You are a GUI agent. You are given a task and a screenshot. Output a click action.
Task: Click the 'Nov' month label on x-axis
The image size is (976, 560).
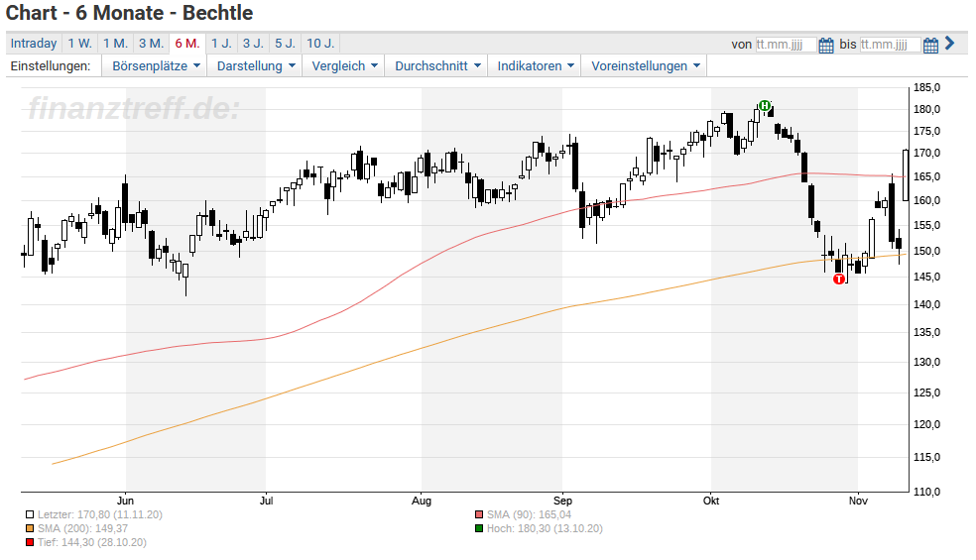[x=858, y=501]
